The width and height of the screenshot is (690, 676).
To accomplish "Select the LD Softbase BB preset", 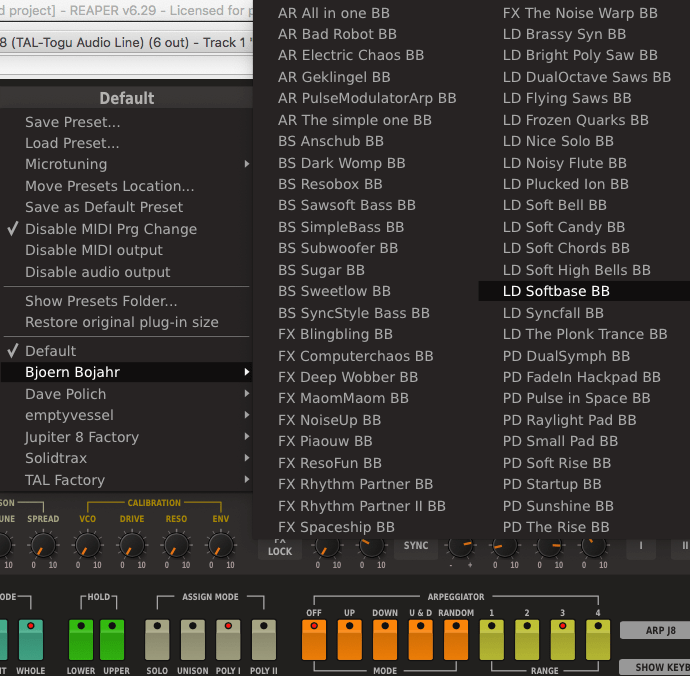I will pyautogui.click(x=556, y=291).
